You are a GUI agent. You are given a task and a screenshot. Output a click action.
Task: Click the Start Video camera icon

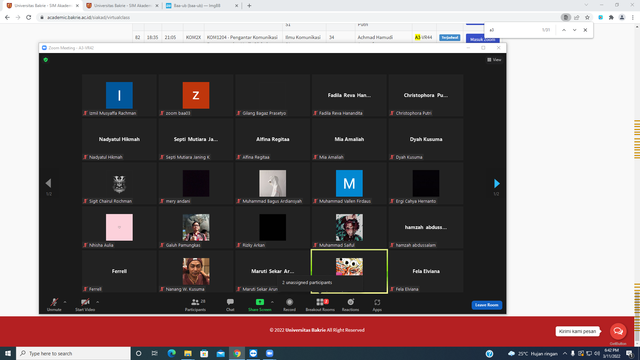click(x=85, y=302)
